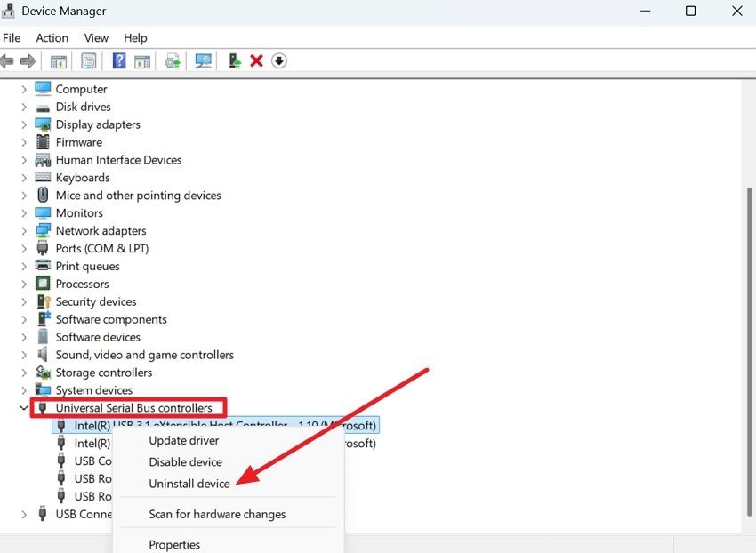Screen dimensions: 756x553
Task: Click the Firmware chip icon
Action: click(43, 141)
